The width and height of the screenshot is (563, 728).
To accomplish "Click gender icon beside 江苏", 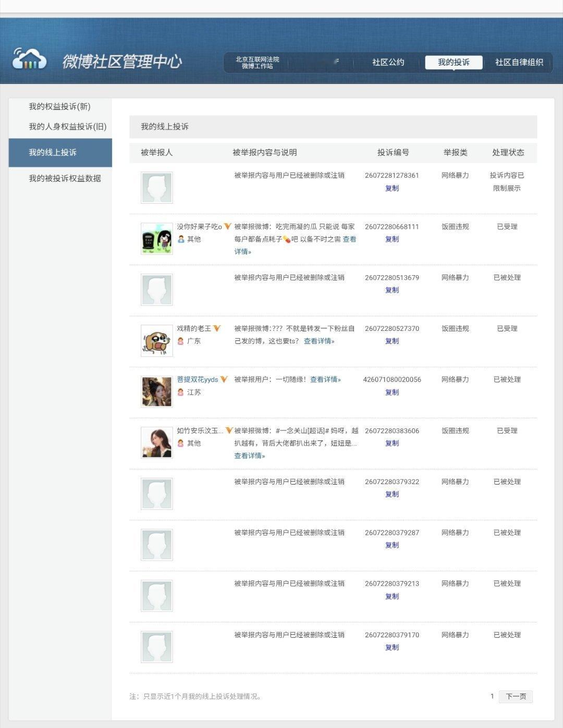I will (x=181, y=392).
